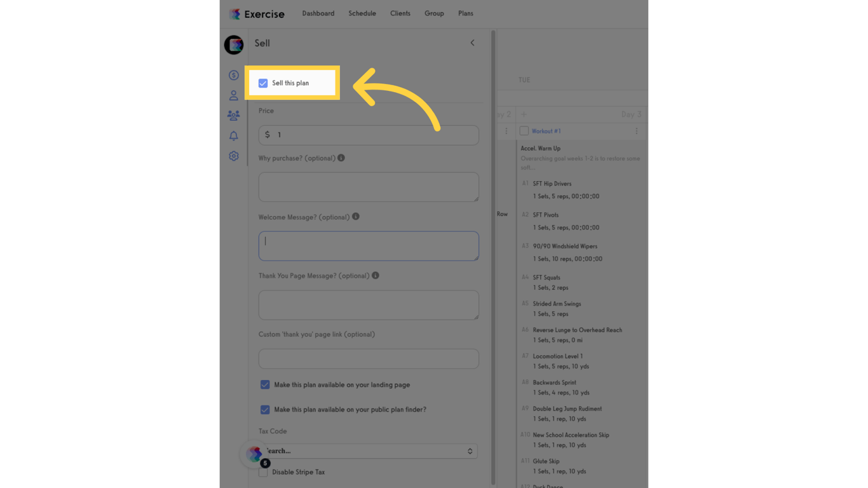Click the info icon beside Why purchase?
This screenshot has width=868, height=488.
point(341,158)
